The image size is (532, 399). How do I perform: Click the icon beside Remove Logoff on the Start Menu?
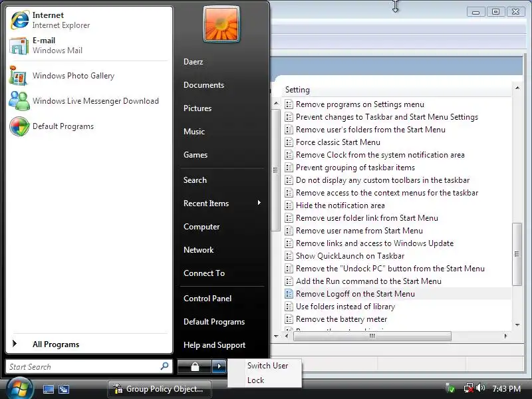(289, 294)
